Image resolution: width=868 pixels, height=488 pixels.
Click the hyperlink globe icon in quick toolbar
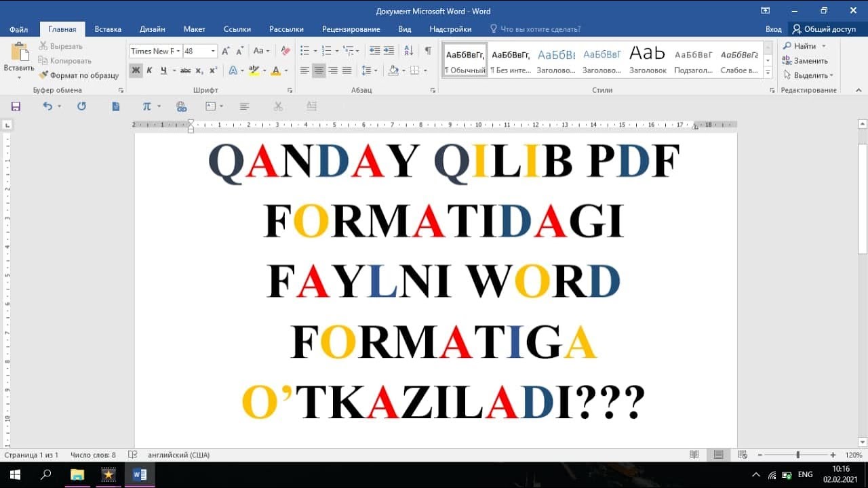click(181, 106)
